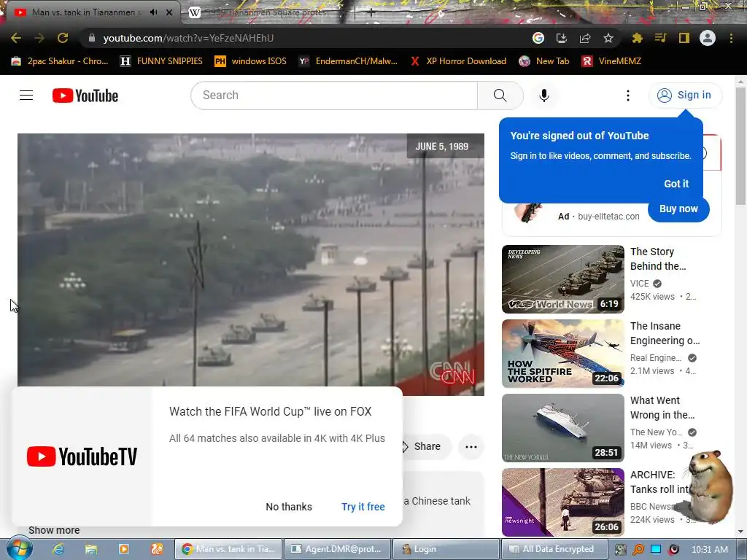The width and height of the screenshot is (747, 560).
Task: Click the ad link buy-elitetac.con
Action: 608,216
